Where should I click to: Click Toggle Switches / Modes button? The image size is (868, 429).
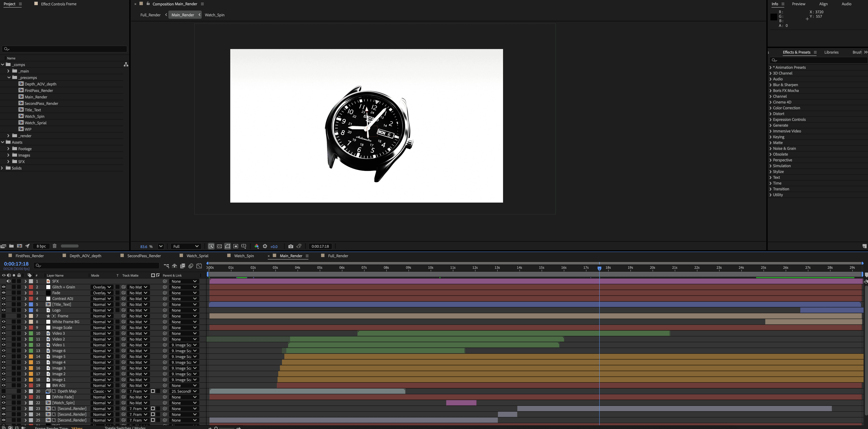pos(125,427)
